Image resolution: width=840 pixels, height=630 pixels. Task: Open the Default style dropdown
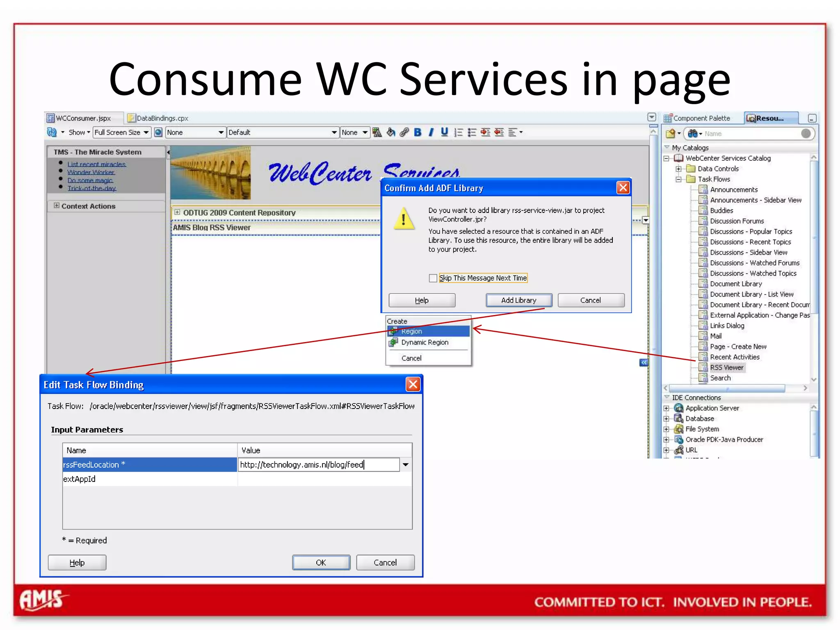point(283,132)
